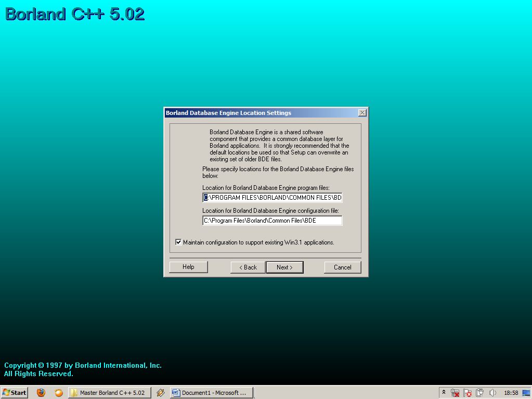Click the clock showing 18:58
This screenshot has width=532, height=399.
[x=511, y=393]
